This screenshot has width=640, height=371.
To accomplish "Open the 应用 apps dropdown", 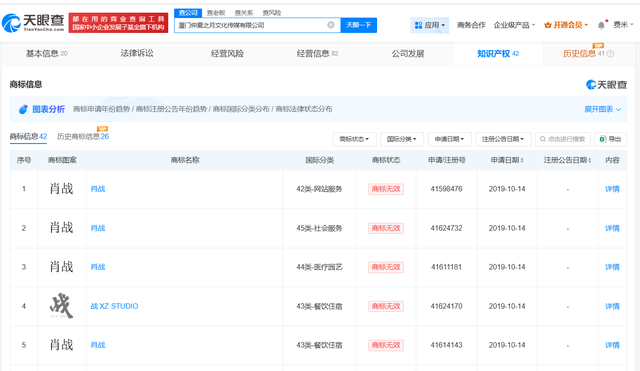I will pos(429,25).
